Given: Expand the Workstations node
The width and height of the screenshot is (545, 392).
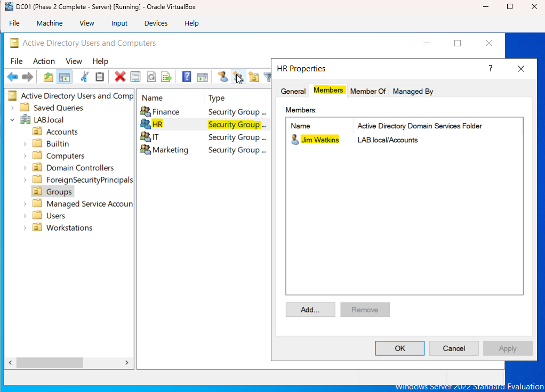Looking at the screenshot, I should tap(25, 228).
